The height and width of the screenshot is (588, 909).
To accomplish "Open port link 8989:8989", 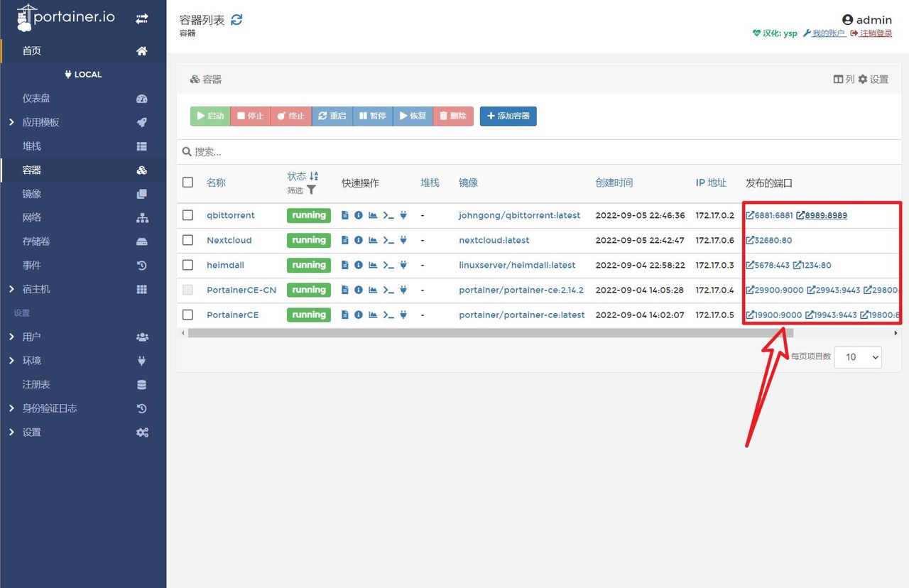I will tap(822, 215).
